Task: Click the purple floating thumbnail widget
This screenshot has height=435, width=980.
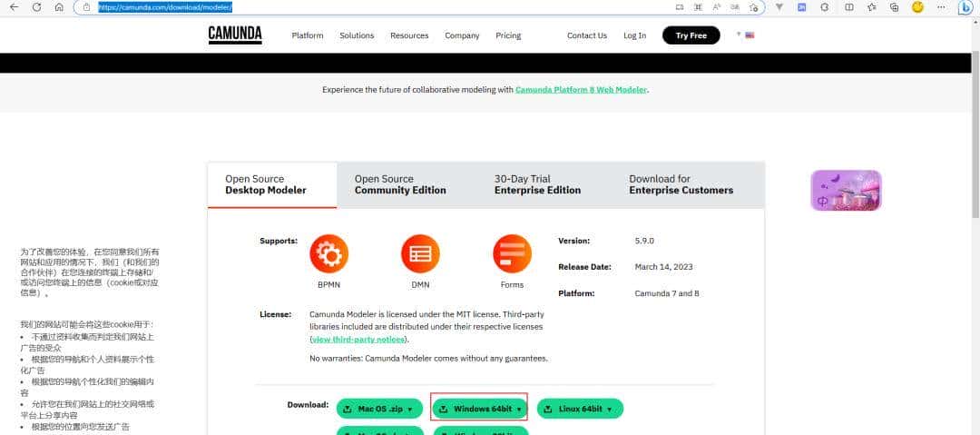Action: click(x=846, y=191)
